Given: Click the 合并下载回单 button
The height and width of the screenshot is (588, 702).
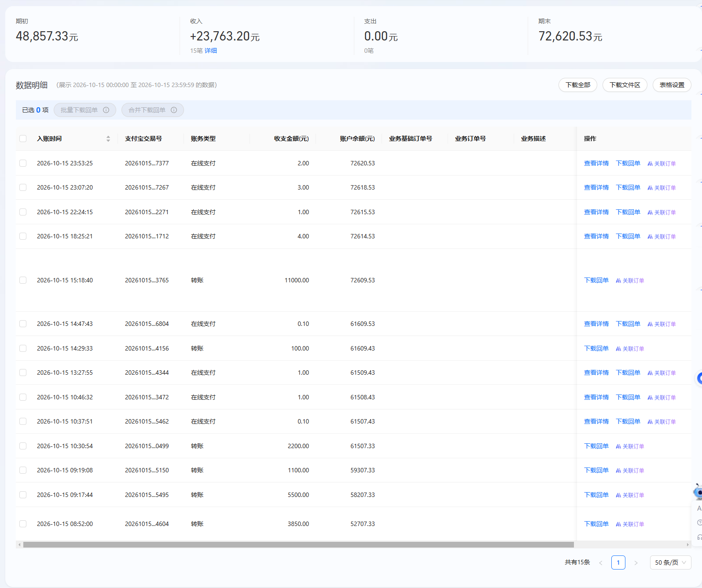Looking at the screenshot, I should pos(153,110).
